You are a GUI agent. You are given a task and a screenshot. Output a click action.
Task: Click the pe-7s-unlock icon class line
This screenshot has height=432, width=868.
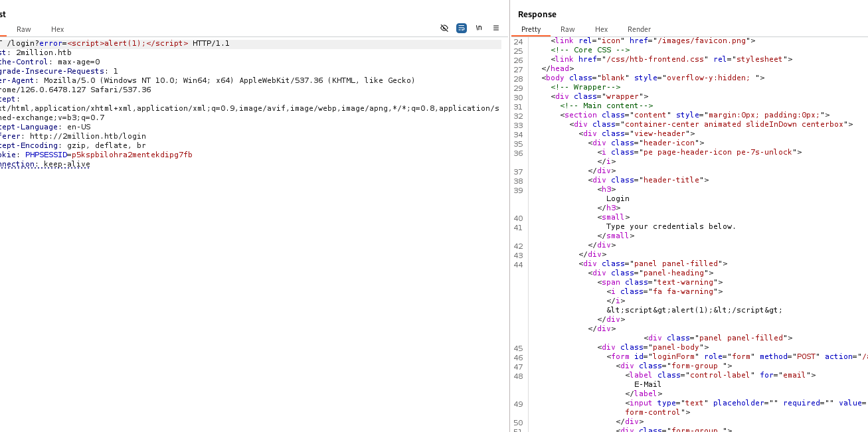(699, 152)
